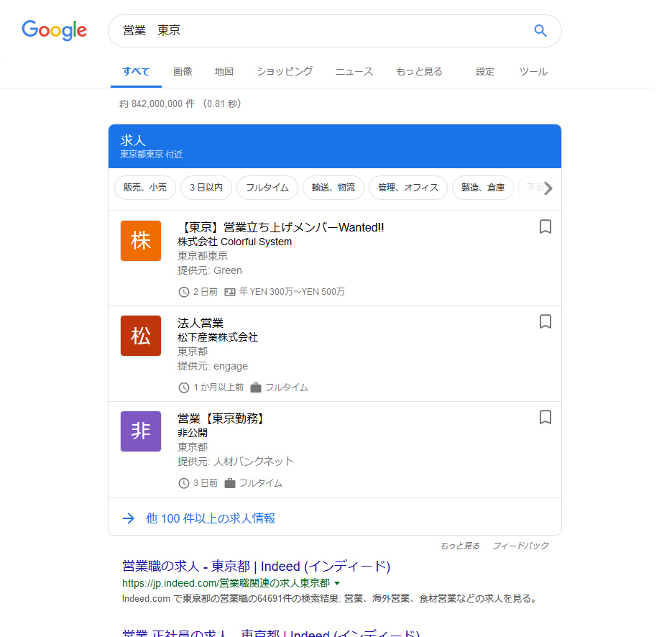The height and width of the screenshot is (637, 672).
Task: Click the blue search magnifier icon
Action: (540, 30)
